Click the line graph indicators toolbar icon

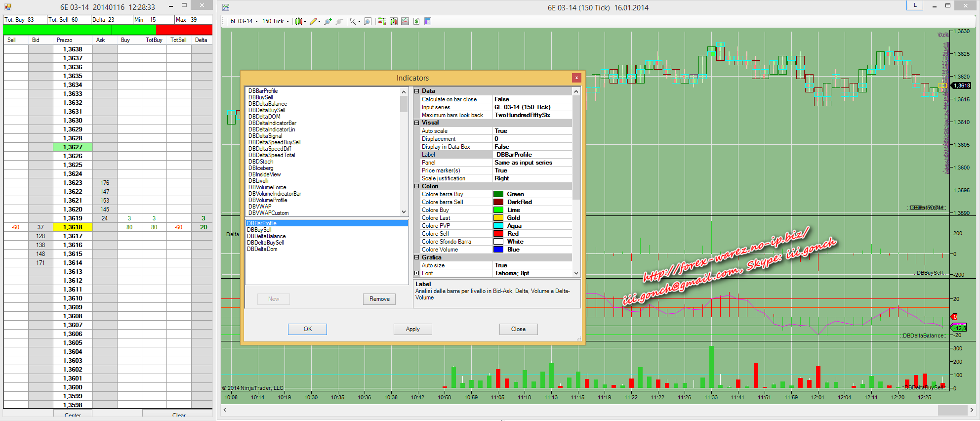pos(405,21)
